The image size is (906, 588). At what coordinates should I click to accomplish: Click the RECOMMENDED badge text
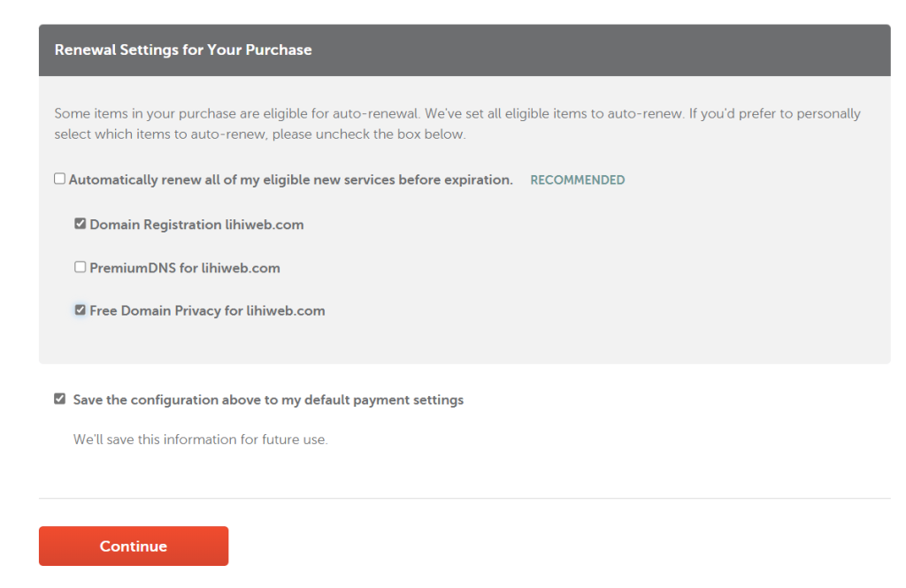[x=577, y=180]
